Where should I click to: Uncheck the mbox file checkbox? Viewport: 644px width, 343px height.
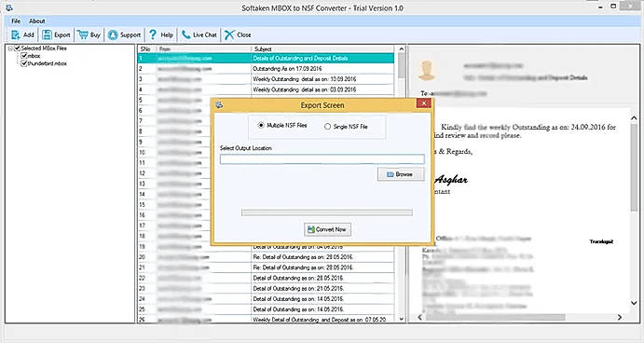(x=24, y=56)
